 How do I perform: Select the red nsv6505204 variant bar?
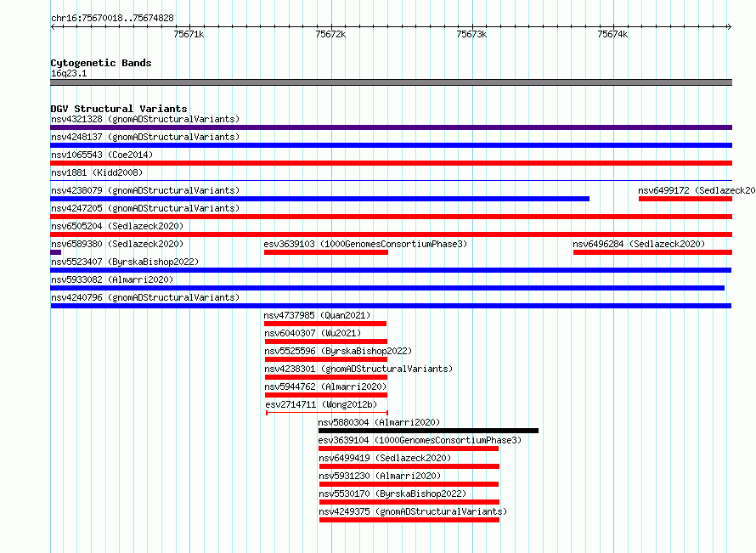coord(391,234)
